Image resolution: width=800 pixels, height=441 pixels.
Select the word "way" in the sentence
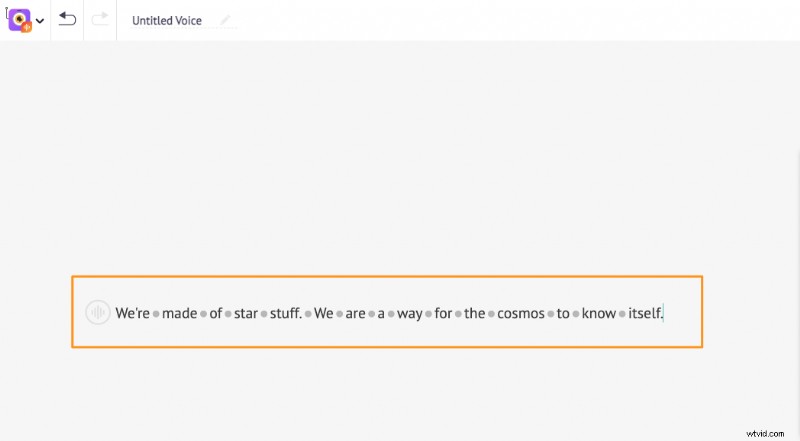pyautogui.click(x=410, y=313)
